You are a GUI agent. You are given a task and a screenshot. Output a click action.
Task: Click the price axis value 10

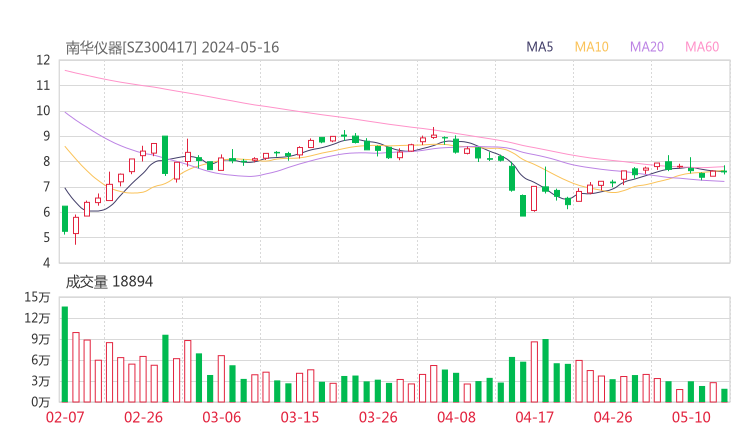click(43, 111)
